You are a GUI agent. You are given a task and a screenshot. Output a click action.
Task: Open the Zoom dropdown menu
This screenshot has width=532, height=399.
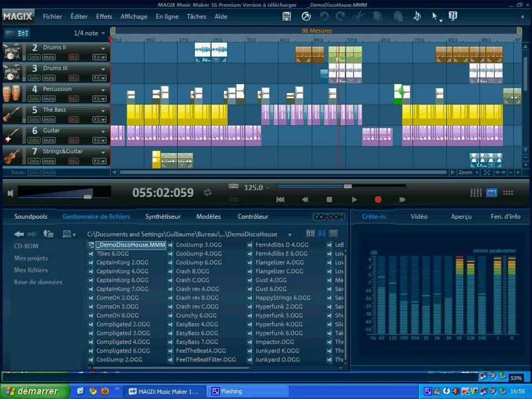pyautogui.click(x=468, y=172)
